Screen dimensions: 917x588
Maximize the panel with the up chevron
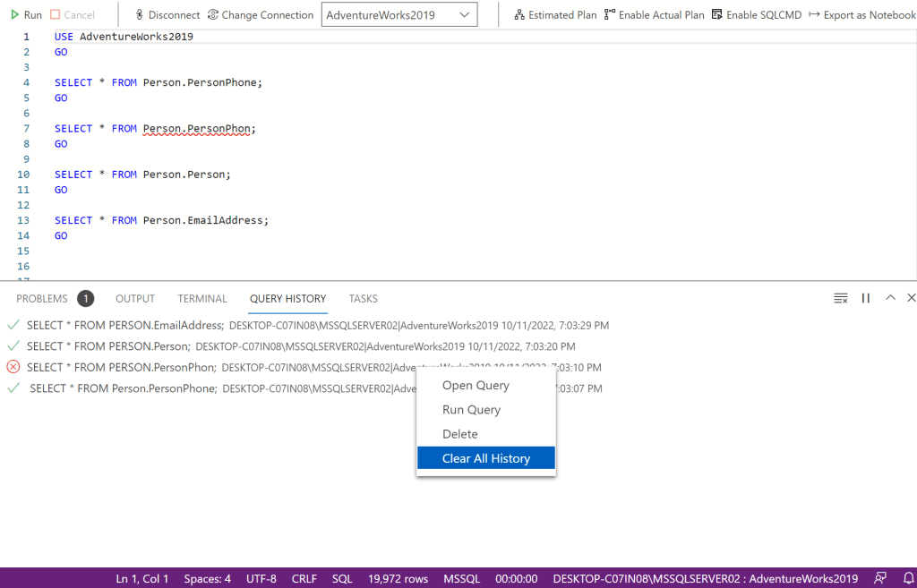[890, 298]
